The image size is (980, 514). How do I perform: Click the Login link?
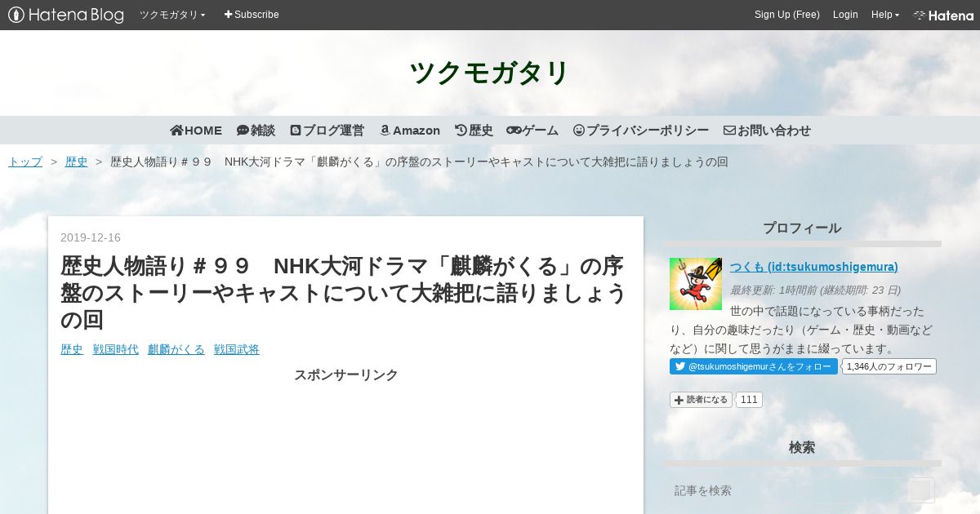pos(845,15)
